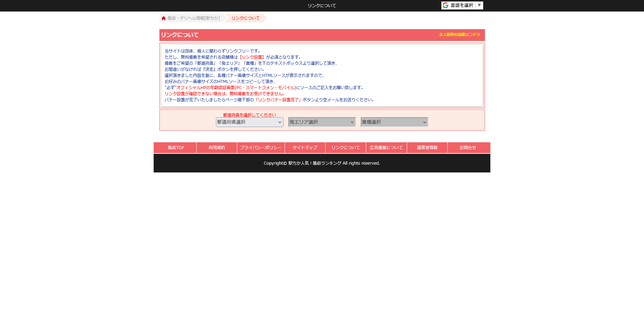Open the 都道府県選択 dropdown
The width and height of the screenshot is (644, 311).
250,122
